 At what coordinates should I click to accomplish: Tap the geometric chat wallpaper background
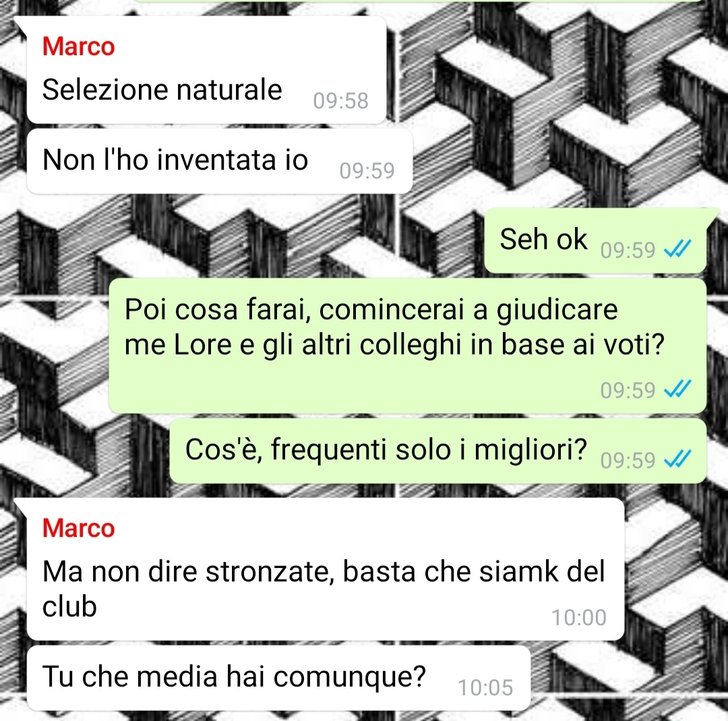point(557,116)
